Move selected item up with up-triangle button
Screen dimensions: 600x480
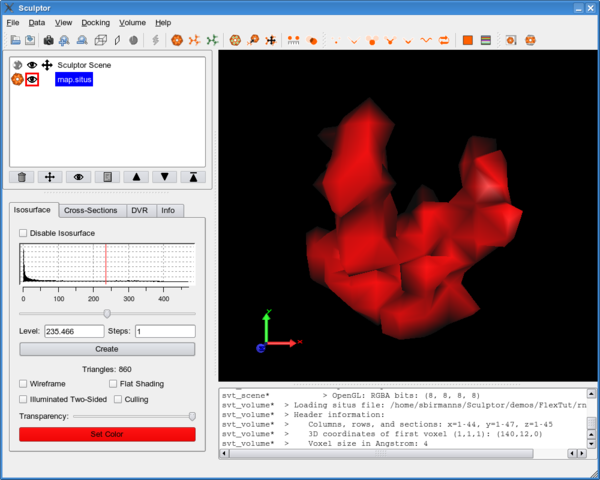pyautogui.click(x=136, y=177)
